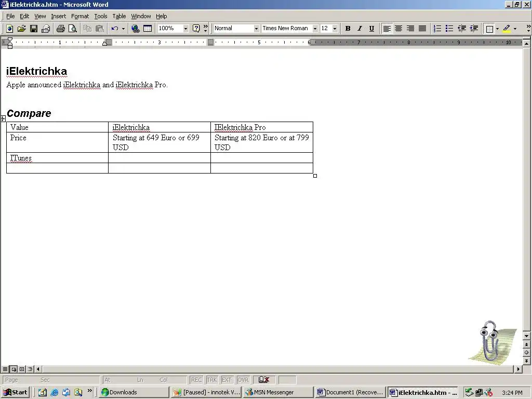Click the spelling status book icon
532x399 pixels.
click(x=263, y=380)
